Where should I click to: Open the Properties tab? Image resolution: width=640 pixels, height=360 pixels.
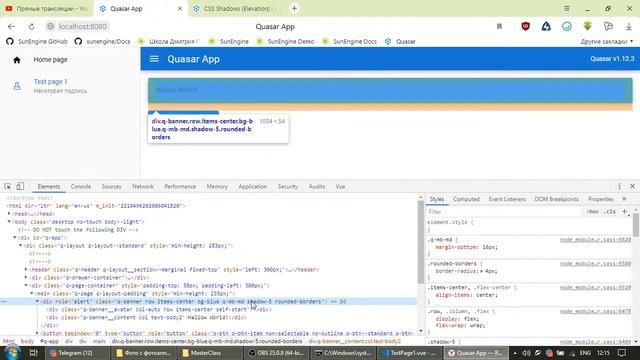click(600, 199)
